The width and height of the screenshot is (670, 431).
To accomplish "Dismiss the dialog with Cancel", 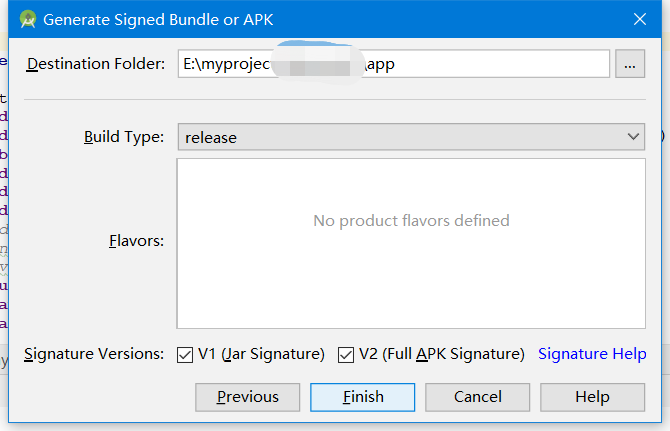I will 477,397.
